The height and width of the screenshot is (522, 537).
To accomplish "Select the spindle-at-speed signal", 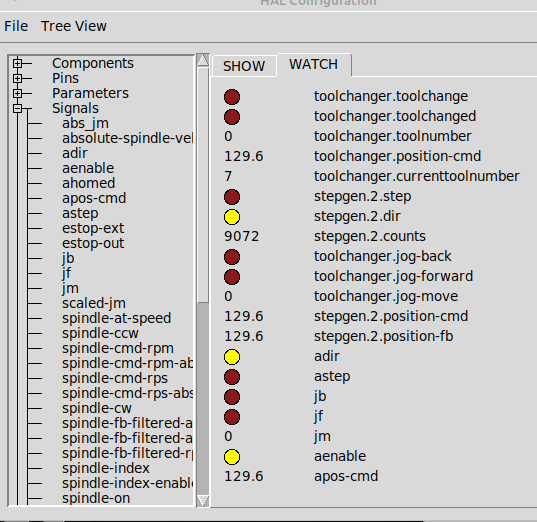I will (116, 318).
